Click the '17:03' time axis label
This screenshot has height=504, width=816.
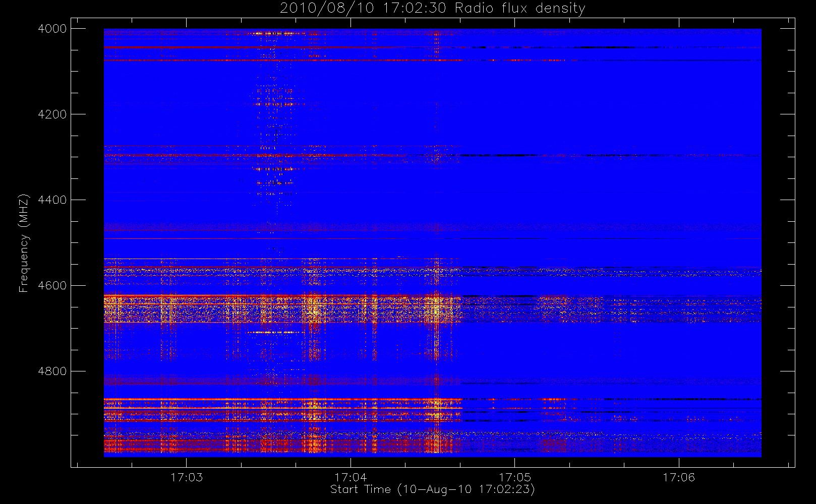click(187, 477)
